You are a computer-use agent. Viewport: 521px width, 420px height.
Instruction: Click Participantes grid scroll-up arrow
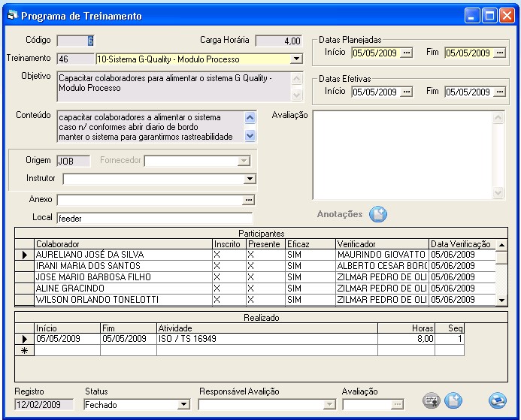pos(501,245)
